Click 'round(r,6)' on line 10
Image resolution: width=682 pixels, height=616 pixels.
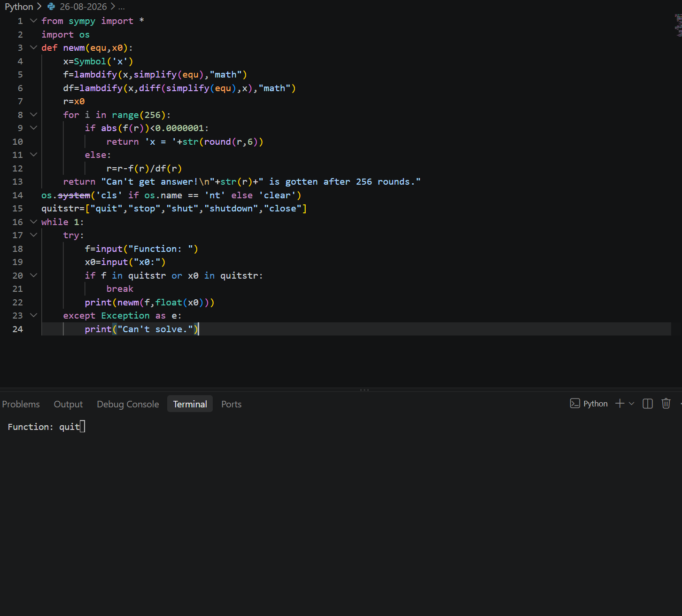point(231,141)
